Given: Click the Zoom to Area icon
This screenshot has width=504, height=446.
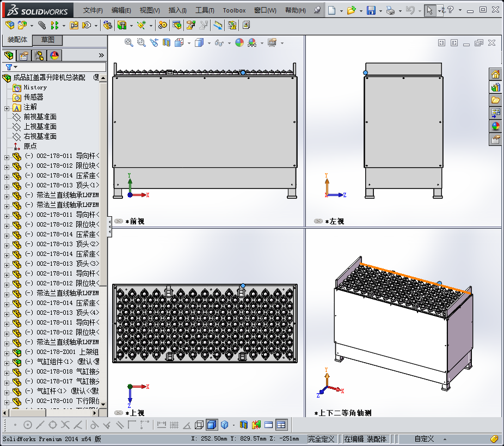Looking at the screenshot, I should 141,42.
